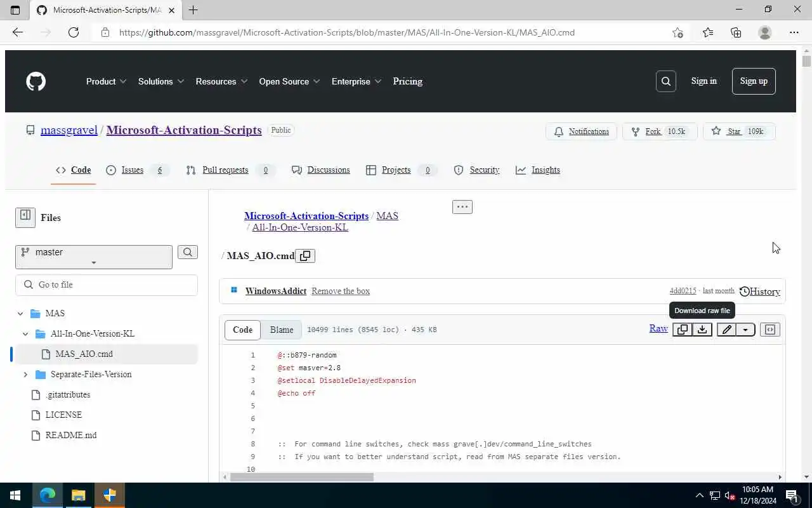Switch to the Issues tab

[138, 170]
